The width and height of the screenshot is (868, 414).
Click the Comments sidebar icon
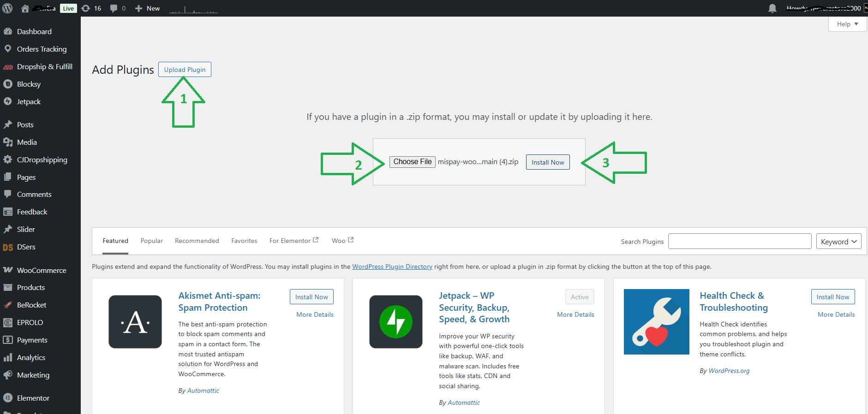(8, 194)
